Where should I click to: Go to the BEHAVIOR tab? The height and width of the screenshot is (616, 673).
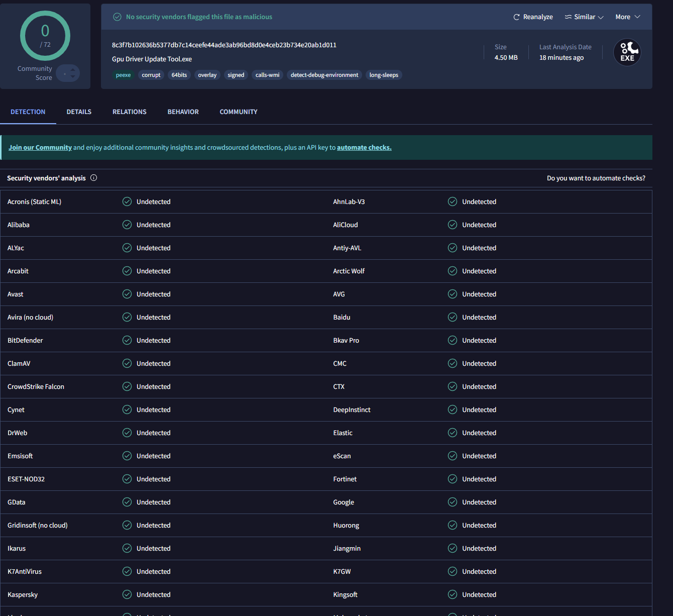(x=183, y=112)
